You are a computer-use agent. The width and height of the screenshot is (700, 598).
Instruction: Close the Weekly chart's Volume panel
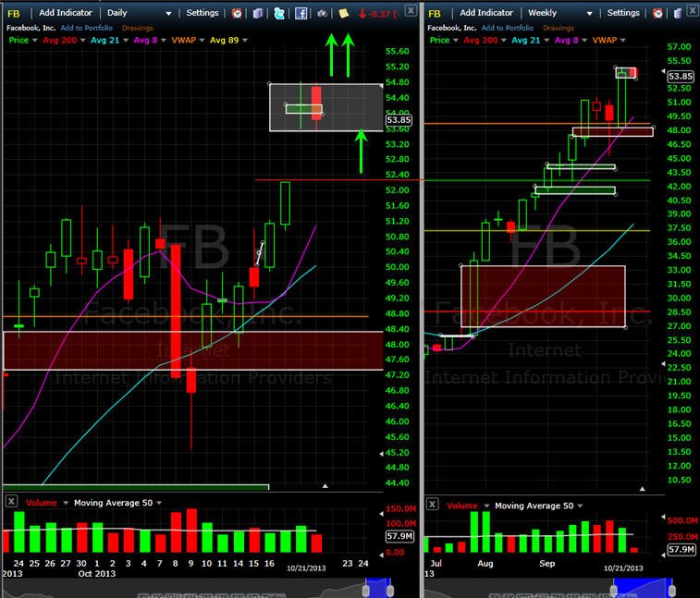pyautogui.click(x=432, y=505)
